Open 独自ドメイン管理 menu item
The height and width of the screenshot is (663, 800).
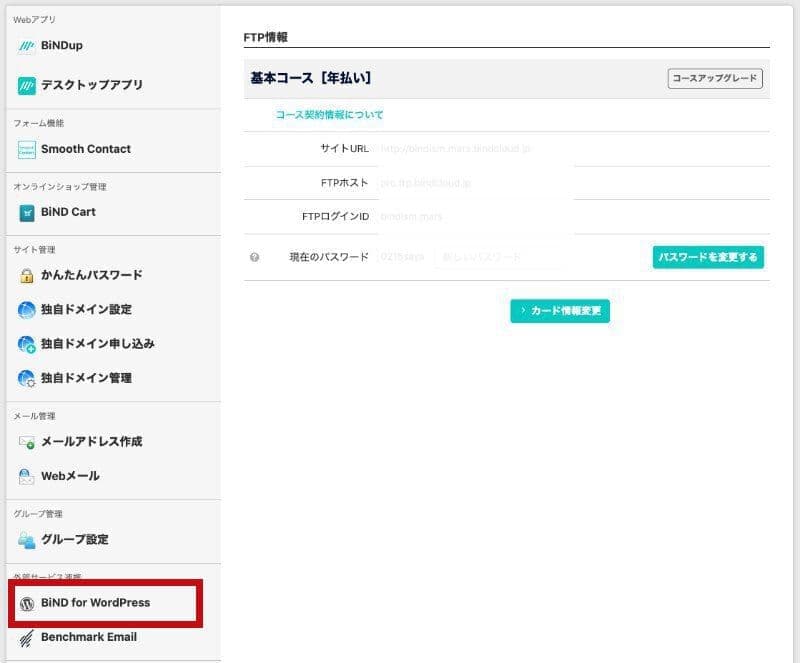coord(86,378)
